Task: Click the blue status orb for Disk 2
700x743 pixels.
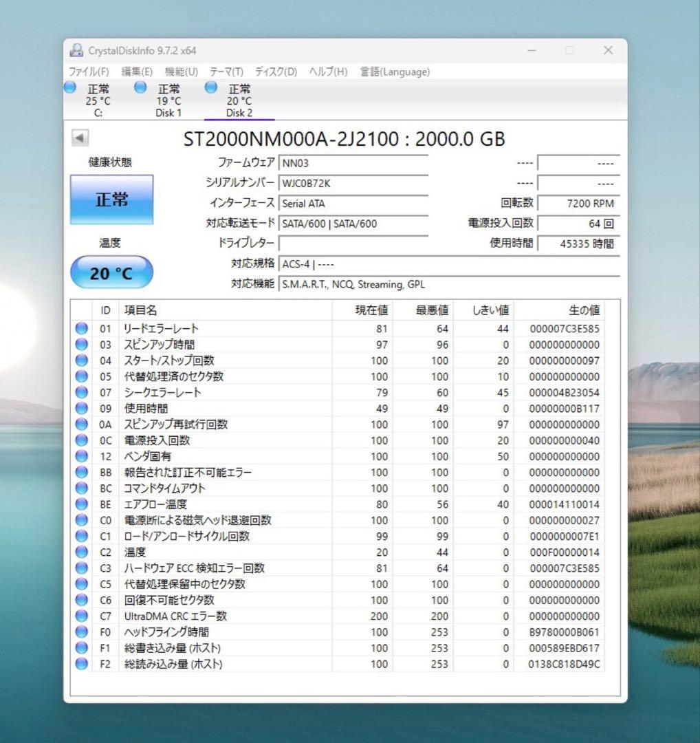Action: click(211, 87)
